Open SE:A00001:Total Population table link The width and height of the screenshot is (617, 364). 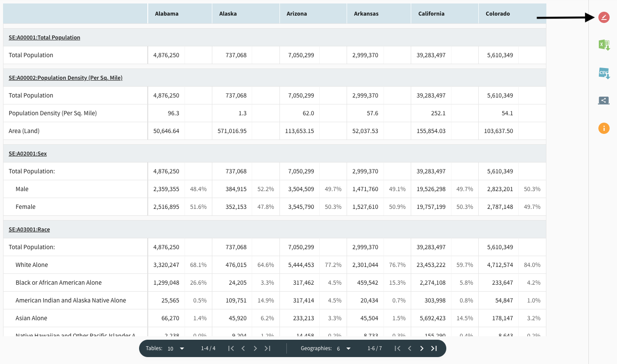click(x=44, y=38)
